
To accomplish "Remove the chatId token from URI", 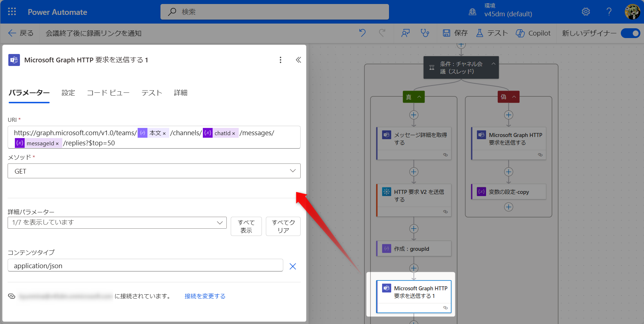I will point(234,133).
